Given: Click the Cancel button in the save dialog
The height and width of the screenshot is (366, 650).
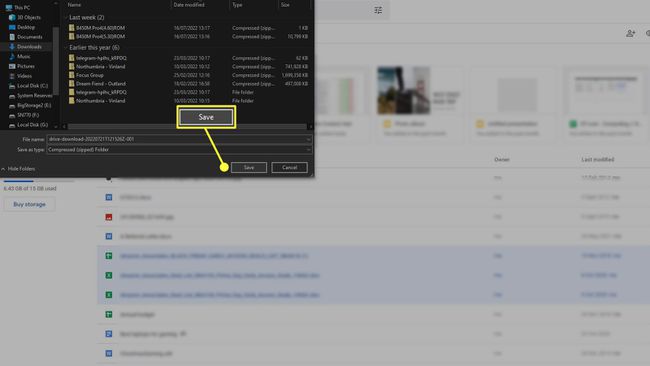Looking at the screenshot, I should pos(289,167).
